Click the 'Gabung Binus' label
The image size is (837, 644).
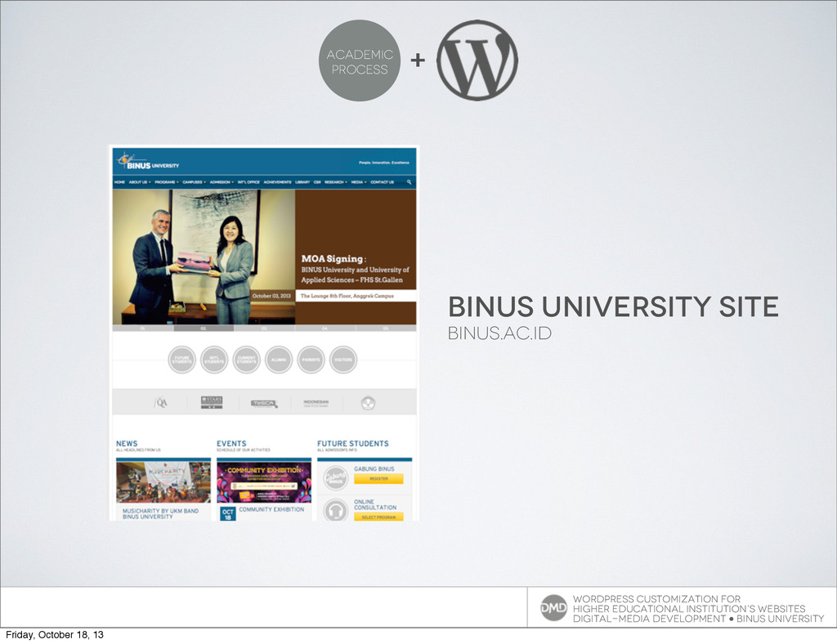[374, 468]
